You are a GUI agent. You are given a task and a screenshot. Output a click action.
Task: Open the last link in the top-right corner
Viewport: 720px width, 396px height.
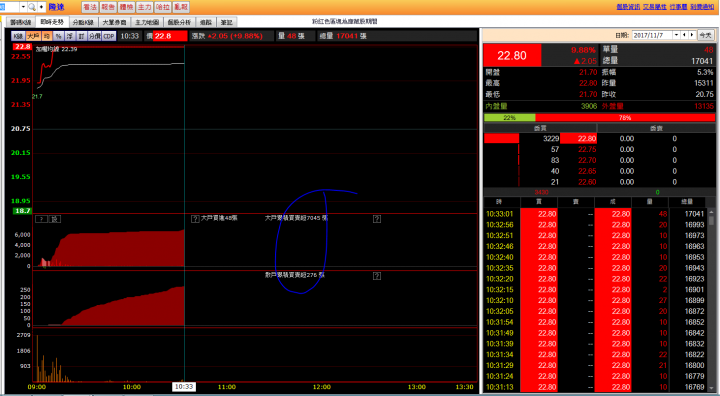702,7
